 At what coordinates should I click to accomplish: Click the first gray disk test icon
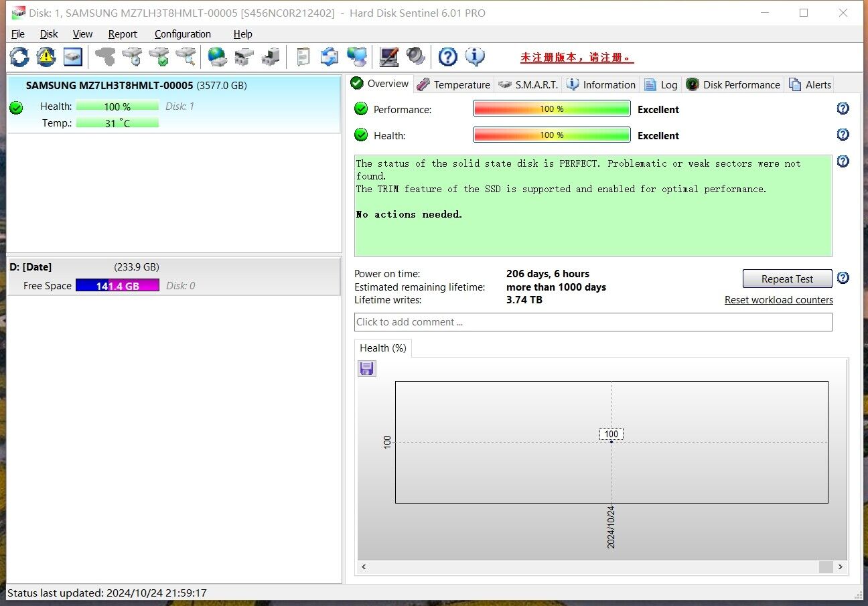click(x=105, y=57)
